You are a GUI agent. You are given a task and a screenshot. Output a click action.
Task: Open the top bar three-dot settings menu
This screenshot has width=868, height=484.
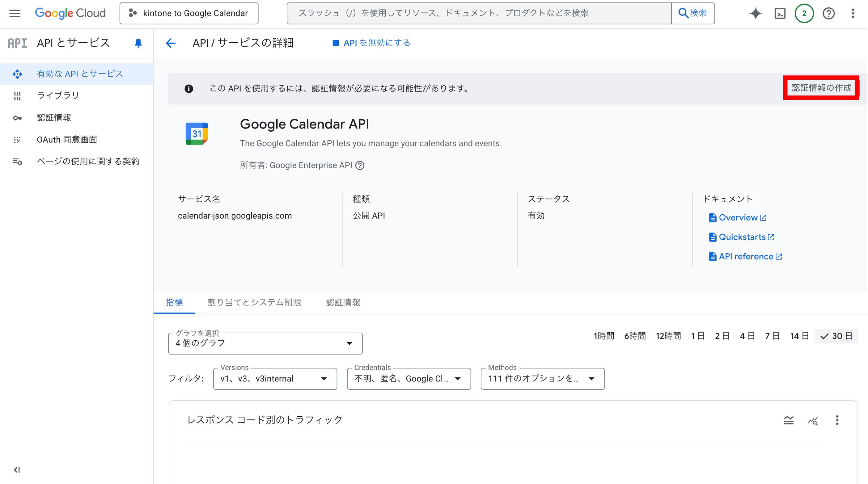pos(853,14)
